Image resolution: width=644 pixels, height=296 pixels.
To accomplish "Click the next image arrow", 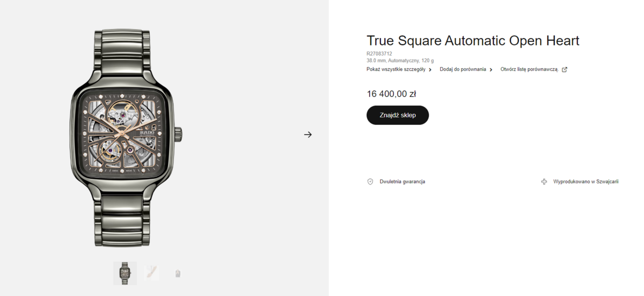I will pyautogui.click(x=308, y=135).
